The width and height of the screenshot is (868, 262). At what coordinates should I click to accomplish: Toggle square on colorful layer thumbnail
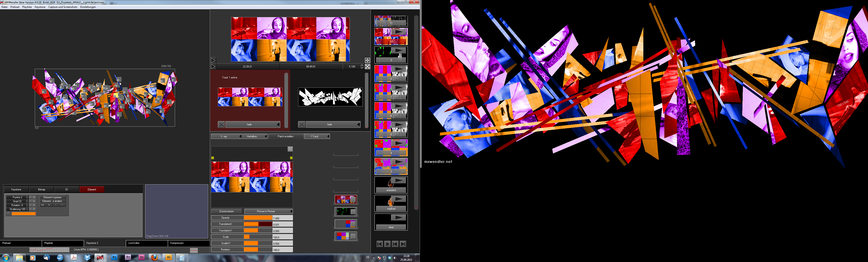click(x=353, y=200)
